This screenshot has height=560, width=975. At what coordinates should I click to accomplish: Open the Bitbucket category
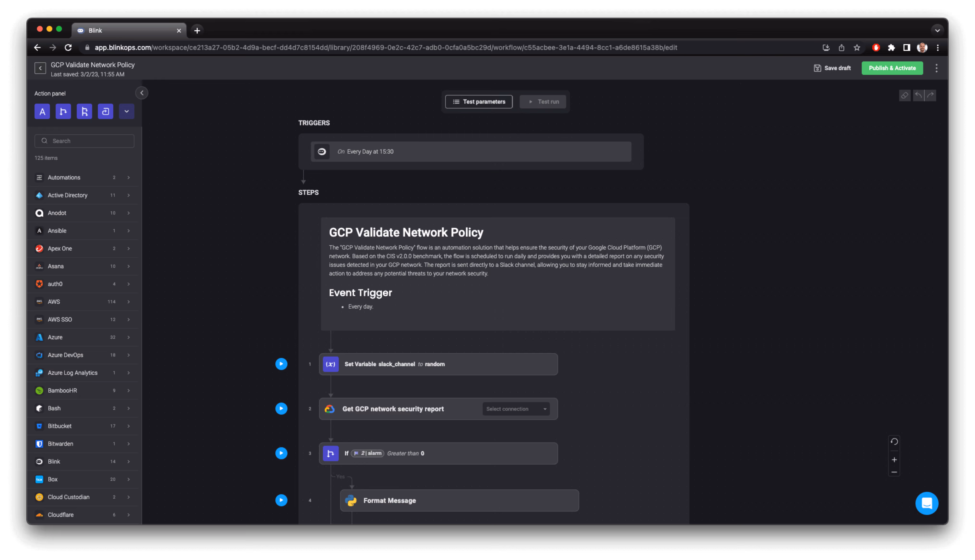click(83, 426)
